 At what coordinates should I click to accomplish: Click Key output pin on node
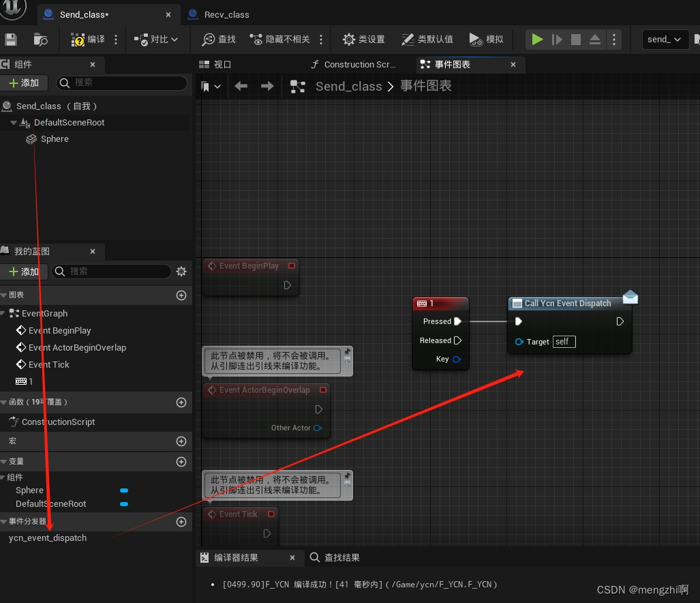point(456,359)
